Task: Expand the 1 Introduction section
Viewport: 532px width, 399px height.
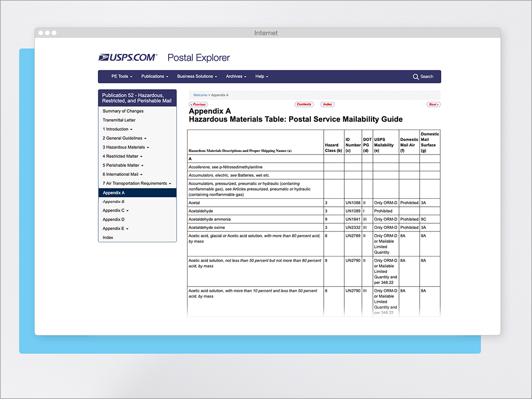Action: 117,129
